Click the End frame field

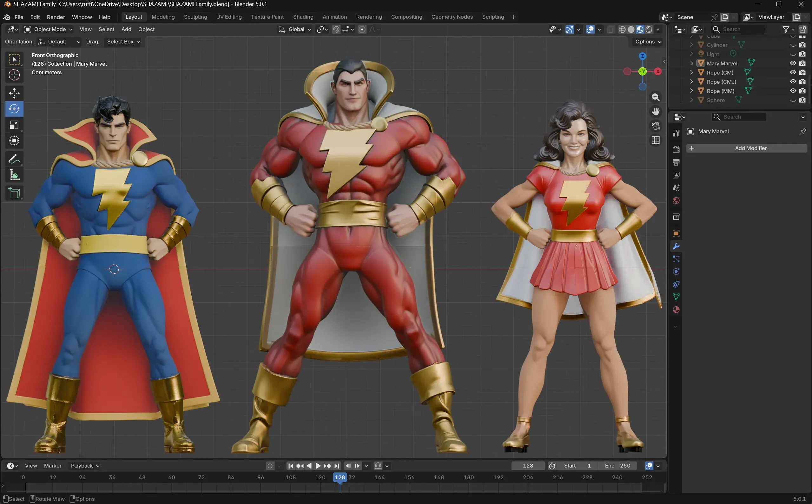point(617,466)
